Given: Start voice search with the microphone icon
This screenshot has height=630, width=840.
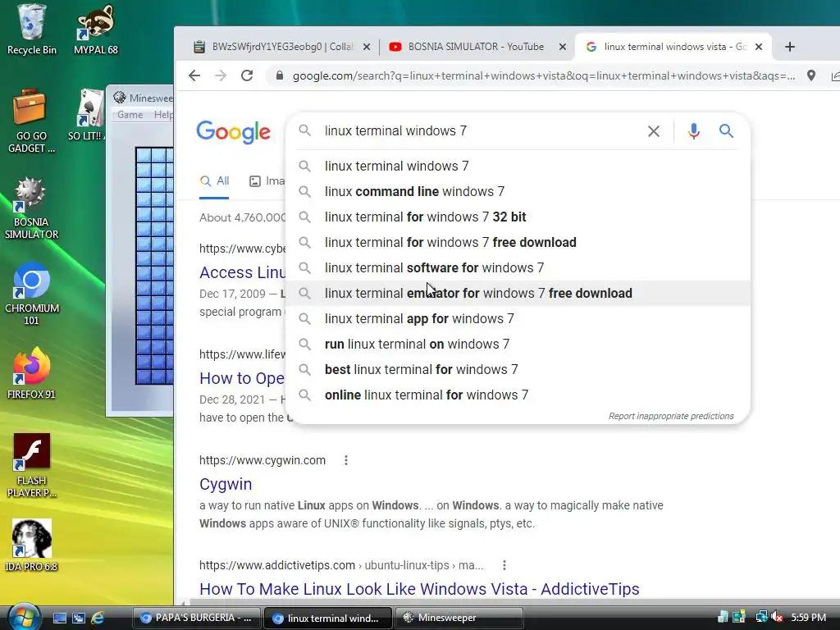Looking at the screenshot, I should pyautogui.click(x=694, y=131).
